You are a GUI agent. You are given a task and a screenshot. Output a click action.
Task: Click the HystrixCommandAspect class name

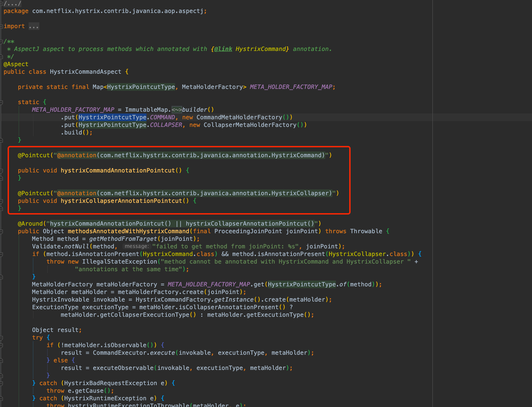click(x=85, y=72)
